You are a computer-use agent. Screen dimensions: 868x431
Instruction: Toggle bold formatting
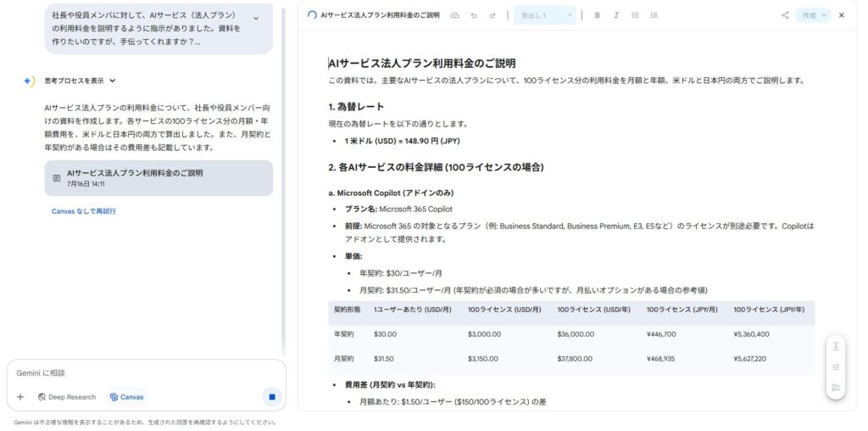598,15
